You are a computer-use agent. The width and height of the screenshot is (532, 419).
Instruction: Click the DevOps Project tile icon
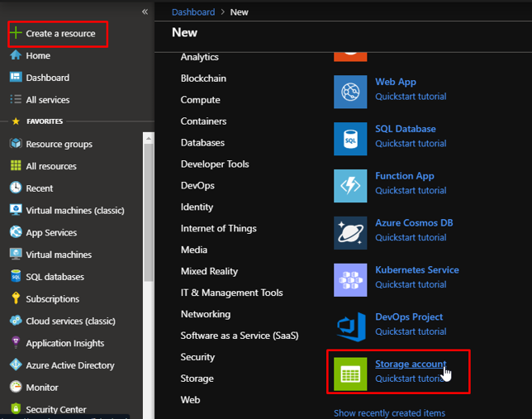(352, 327)
